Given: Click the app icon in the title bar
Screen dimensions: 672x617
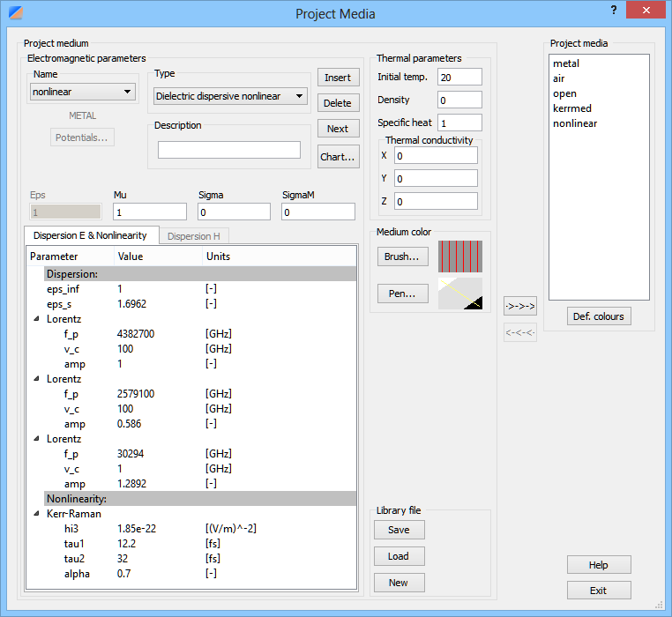Looking at the screenshot, I should (x=15, y=13).
